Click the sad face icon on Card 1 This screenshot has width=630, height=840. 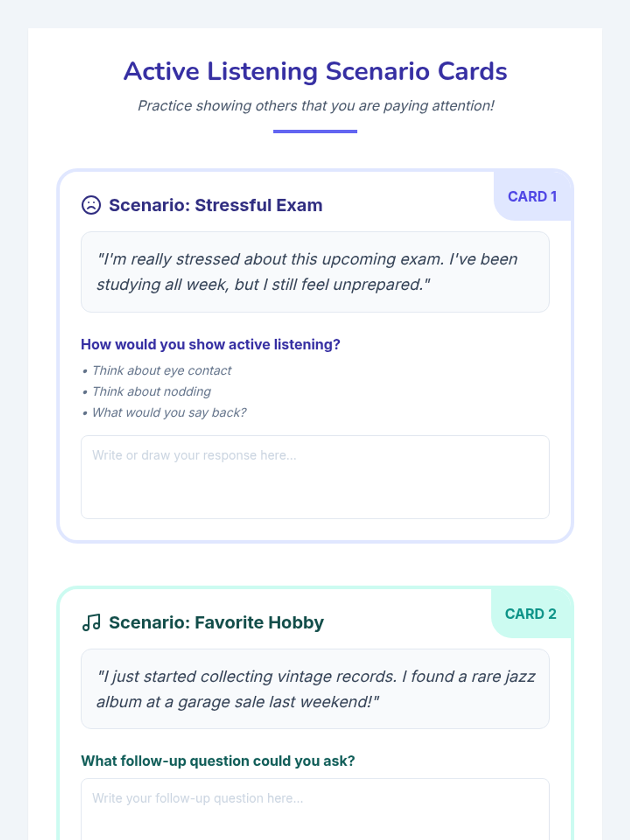tap(91, 205)
